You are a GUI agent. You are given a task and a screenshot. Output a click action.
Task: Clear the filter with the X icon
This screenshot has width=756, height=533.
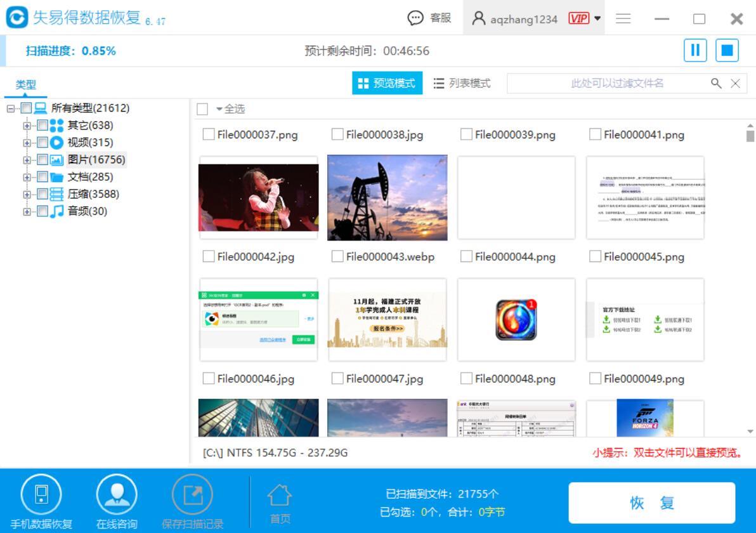[735, 84]
